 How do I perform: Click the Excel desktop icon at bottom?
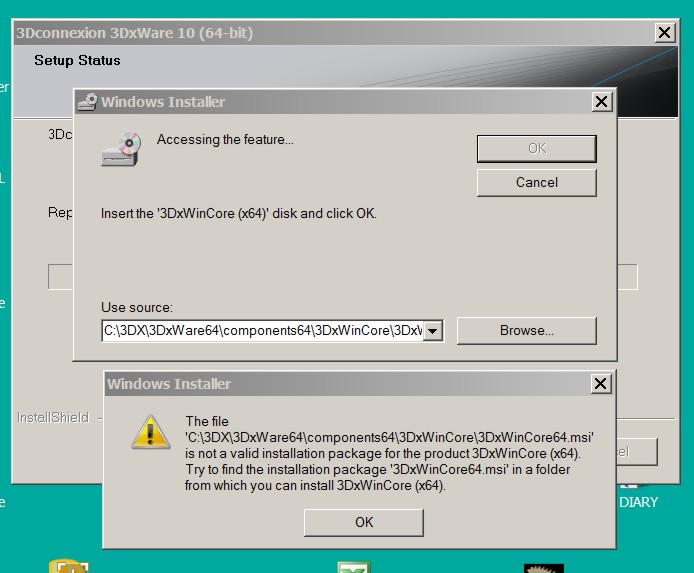(353, 567)
